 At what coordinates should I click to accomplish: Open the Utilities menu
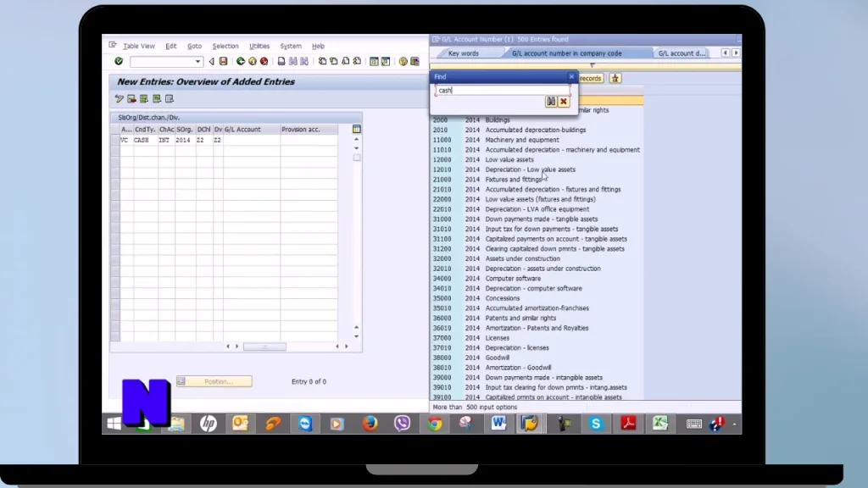259,46
